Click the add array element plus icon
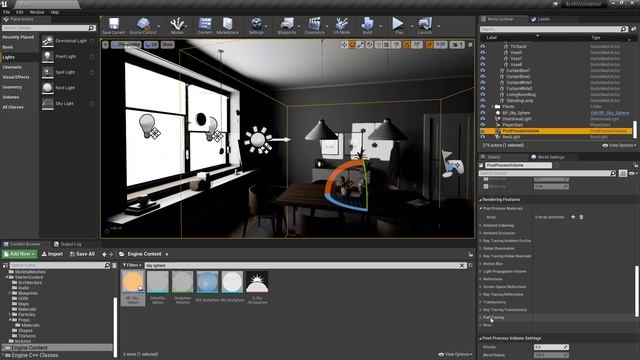The height and width of the screenshot is (360, 640). click(x=573, y=217)
